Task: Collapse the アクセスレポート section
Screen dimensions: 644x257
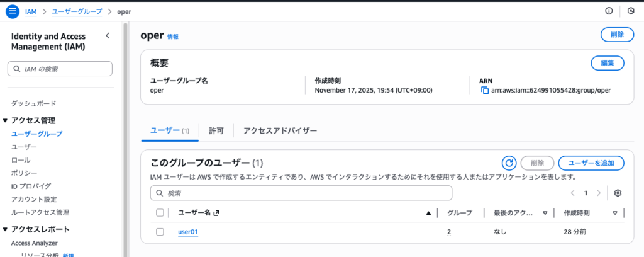Action: pos(6,229)
